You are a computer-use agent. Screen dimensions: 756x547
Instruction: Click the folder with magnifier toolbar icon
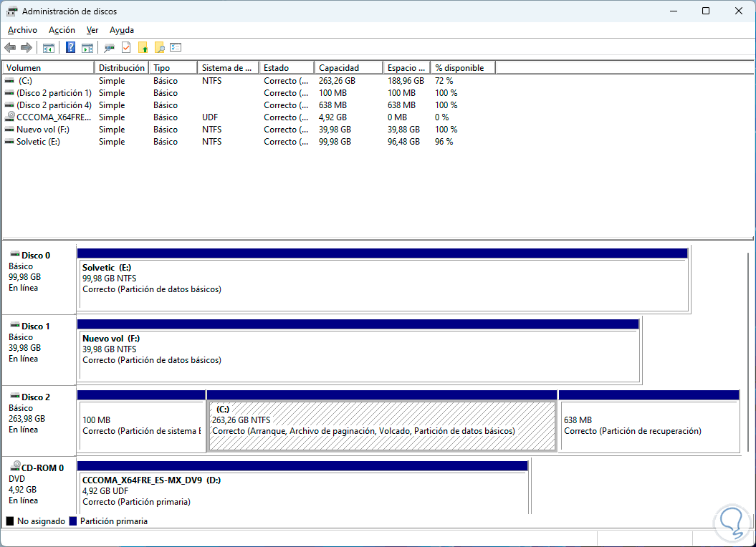tap(159, 48)
